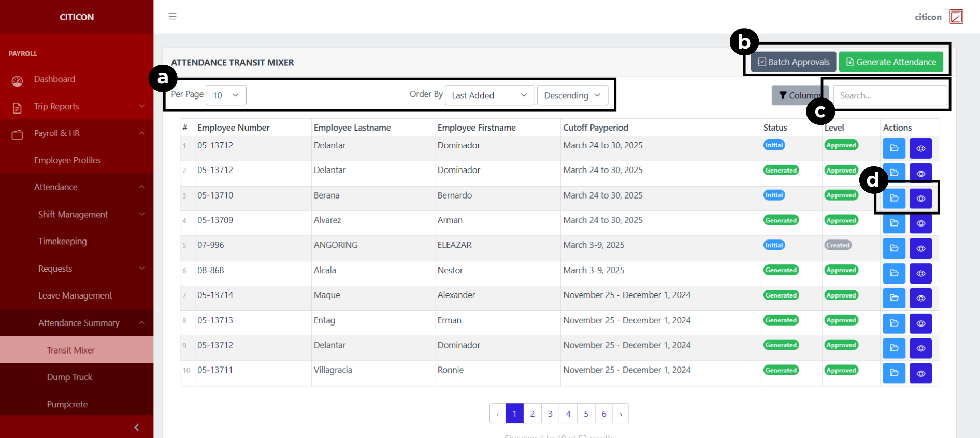
Task: View Maque attendance using eye icon
Action: point(920,298)
